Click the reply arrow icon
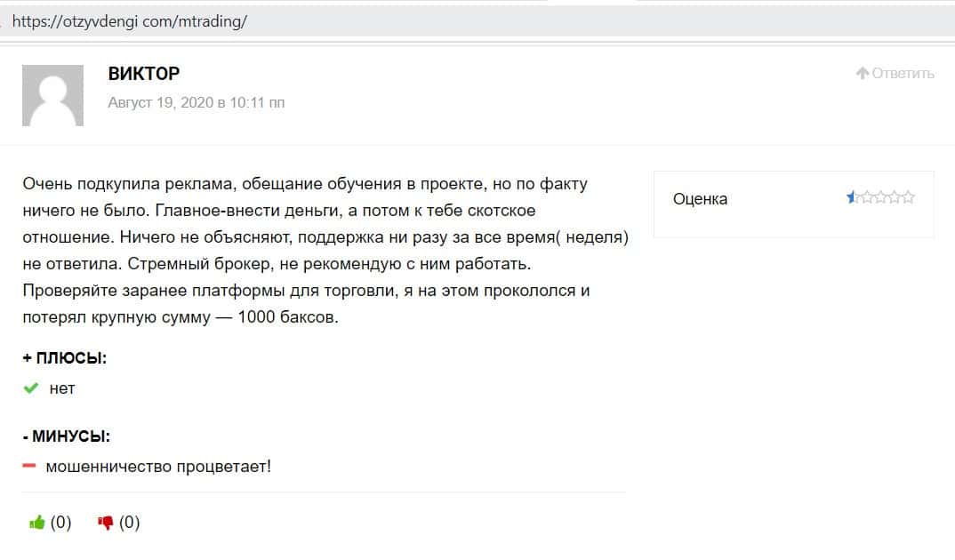The width and height of the screenshot is (955, 560). pyautogui.click(x=862, y=73)
